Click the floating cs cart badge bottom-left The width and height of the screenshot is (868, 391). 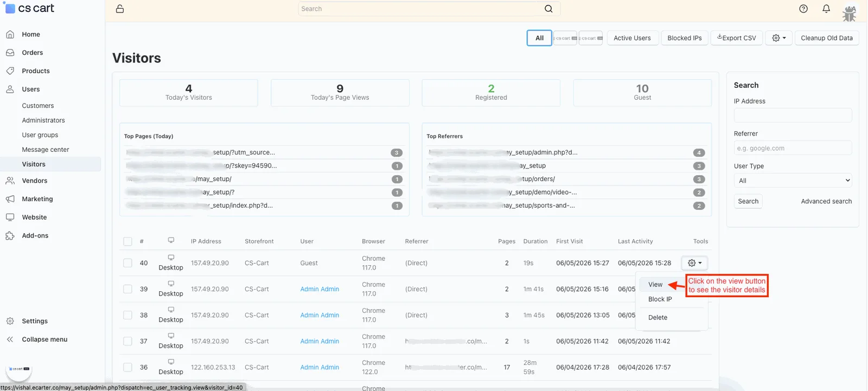tap(19, 369)
